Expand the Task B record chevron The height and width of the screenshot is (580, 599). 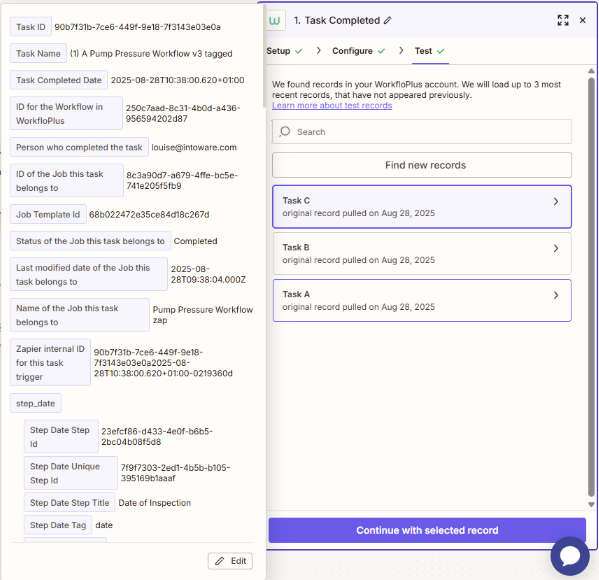click(x=556, y=248)
